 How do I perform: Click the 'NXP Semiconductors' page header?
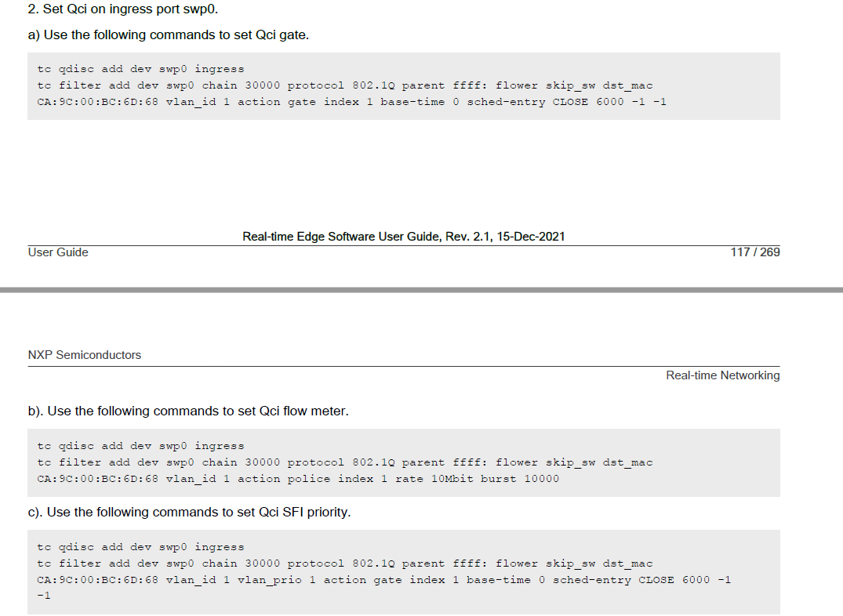coord(84,354)
